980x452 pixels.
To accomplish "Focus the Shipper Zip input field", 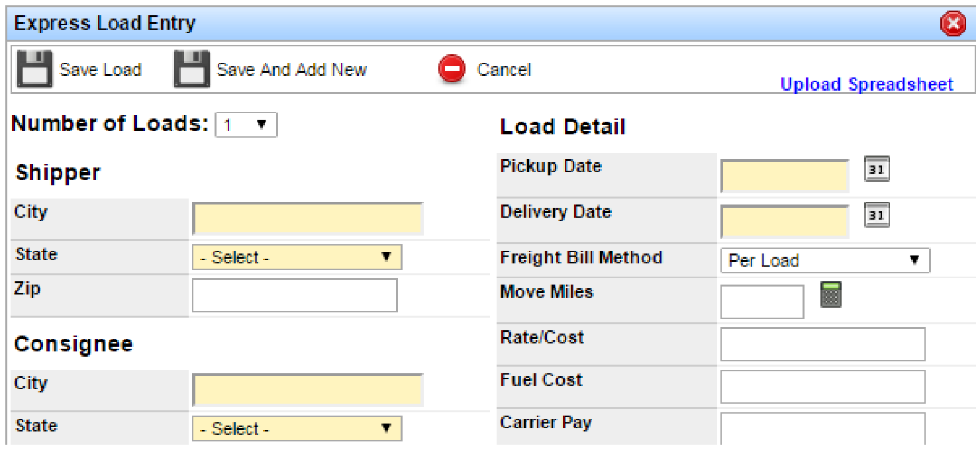I will pyautogui.click(x=295, y=295).
